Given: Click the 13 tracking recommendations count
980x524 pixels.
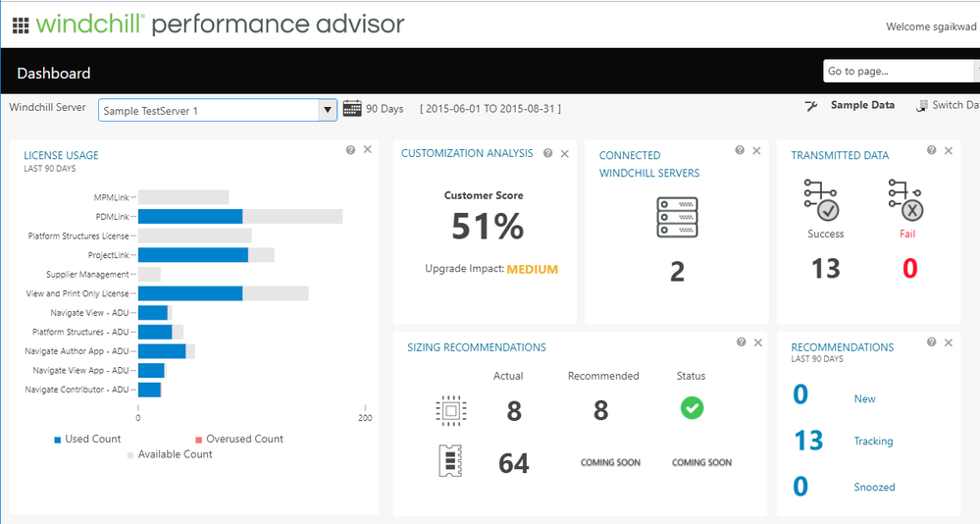Looking at the screenshot, I should point(808,441).
